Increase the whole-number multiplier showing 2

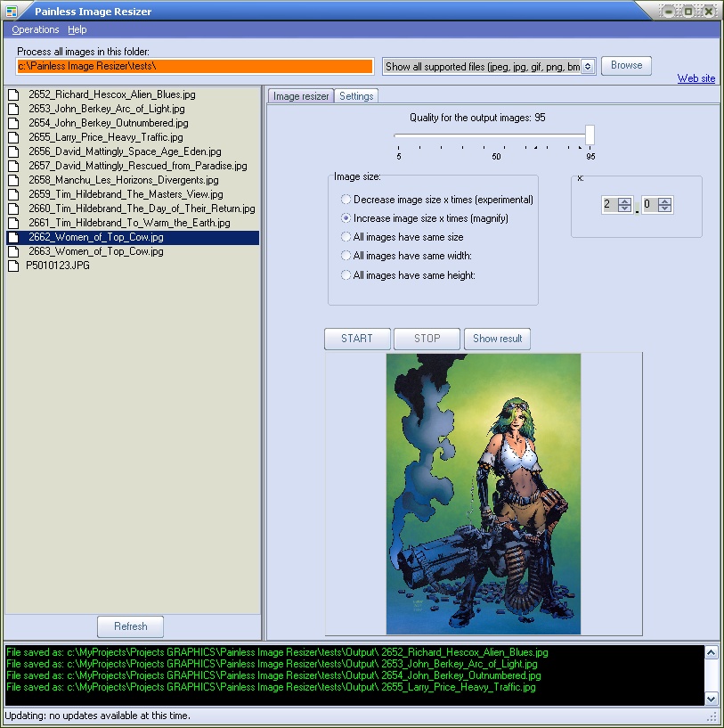tap(624, 201)
